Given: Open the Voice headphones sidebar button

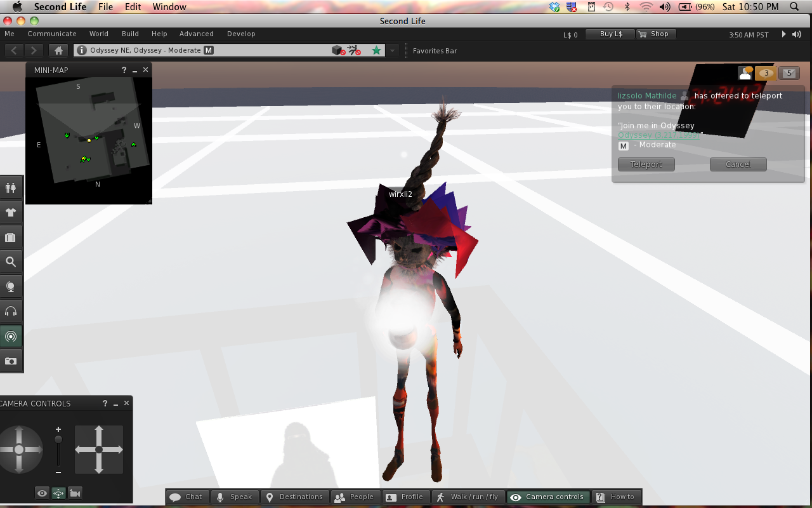Looking at the screenshot, I should (x=11, y=311).
